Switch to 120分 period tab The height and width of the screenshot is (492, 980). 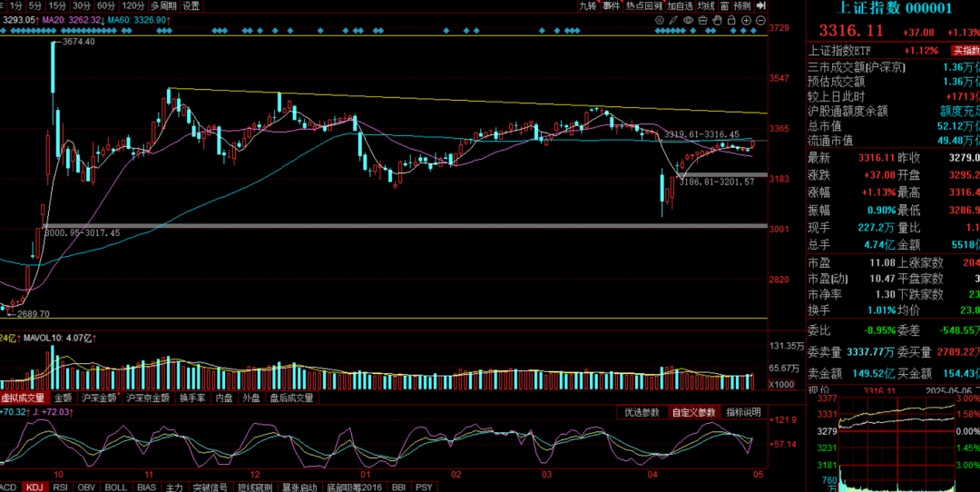click(x=133, y=5)
